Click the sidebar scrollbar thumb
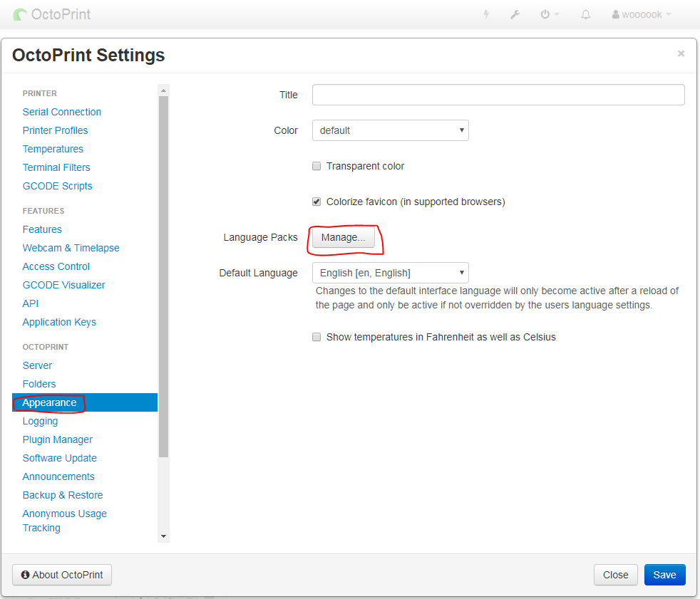This screenshot has height=599, width=700. click(163, 277)
